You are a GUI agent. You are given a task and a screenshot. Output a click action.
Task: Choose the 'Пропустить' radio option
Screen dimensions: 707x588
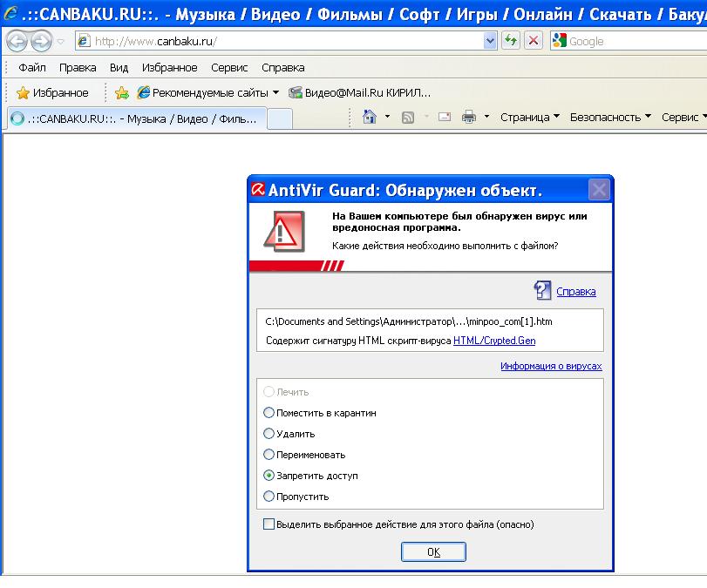[269, 497]
